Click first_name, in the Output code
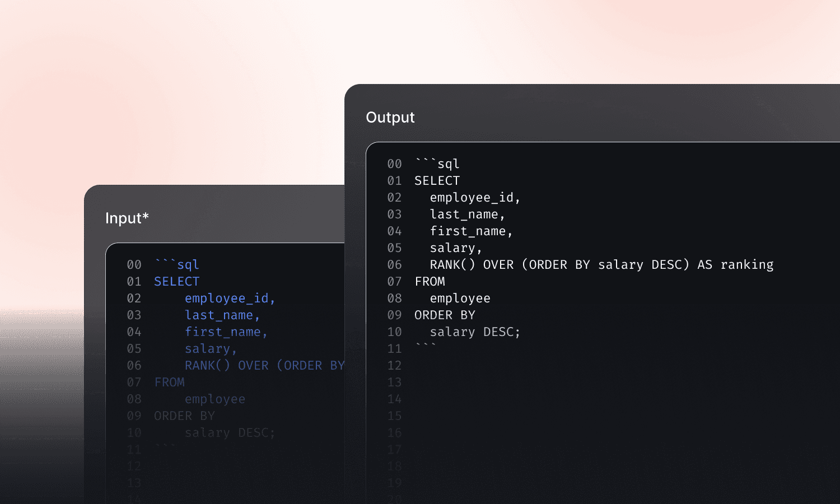Image resolution: width=840 pixels, height=504 pixels. (x=472, y=231)
